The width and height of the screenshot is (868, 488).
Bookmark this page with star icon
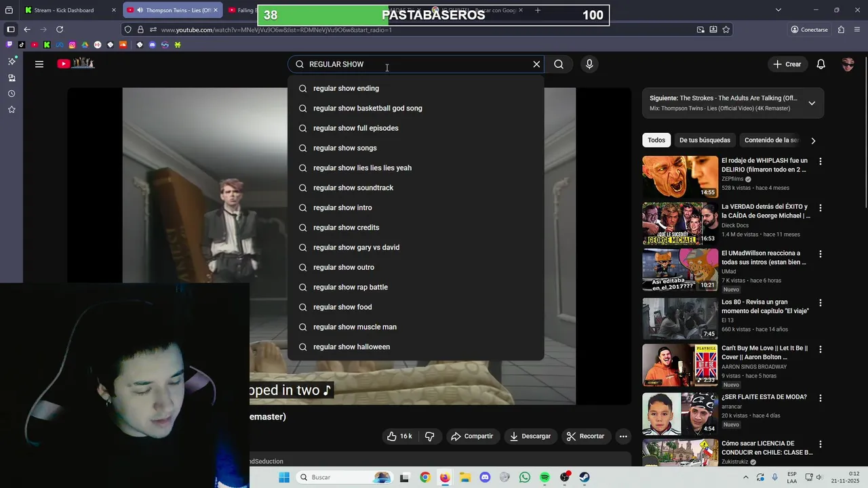(726, 30)
